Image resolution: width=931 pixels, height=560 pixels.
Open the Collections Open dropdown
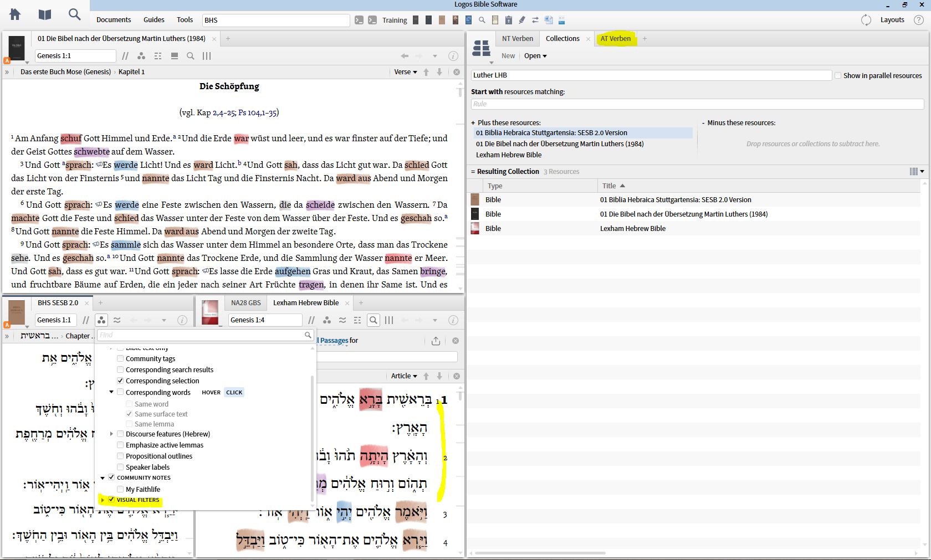tap(535, 56)
